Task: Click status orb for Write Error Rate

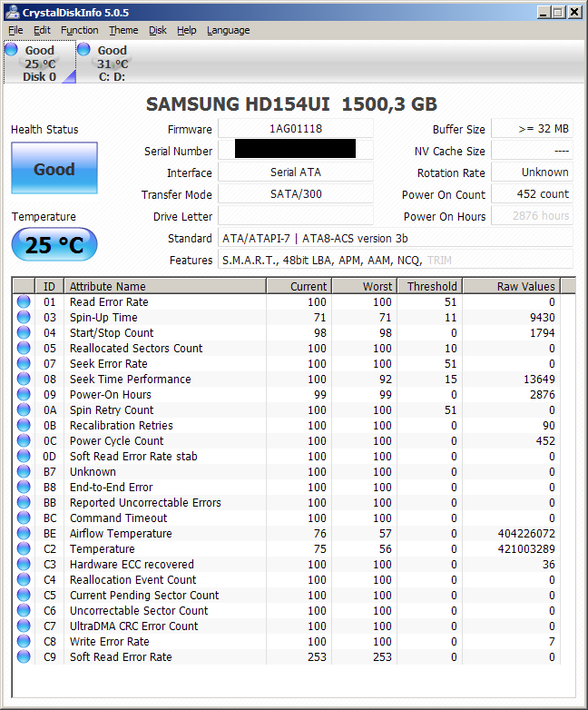Action: coord(24,641)
